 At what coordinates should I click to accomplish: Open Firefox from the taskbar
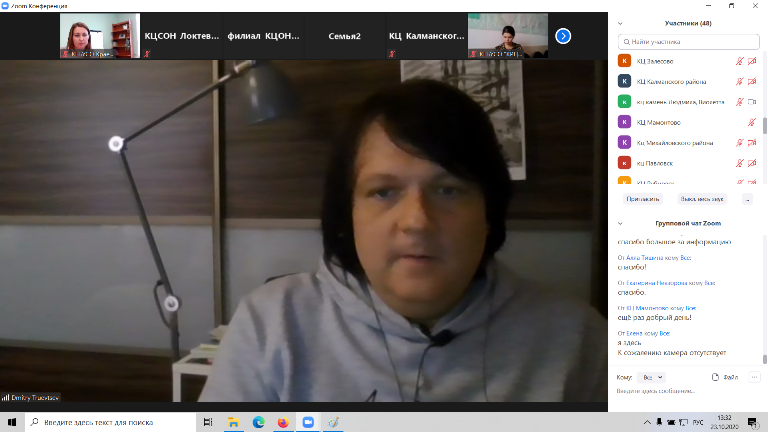[x=283, y=422]
